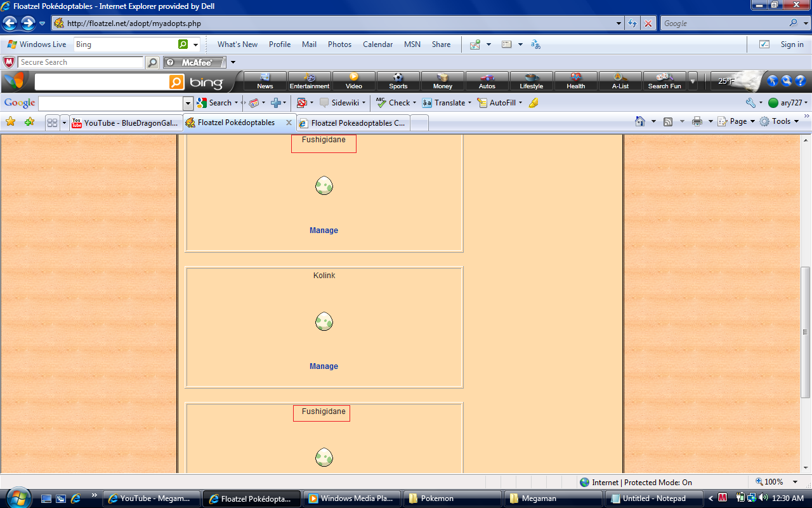Image resolution: width=812 pixels, height=508 pixels.
Task: Click Sign in on Windows Live toolbar
Action: pos(792,44)
